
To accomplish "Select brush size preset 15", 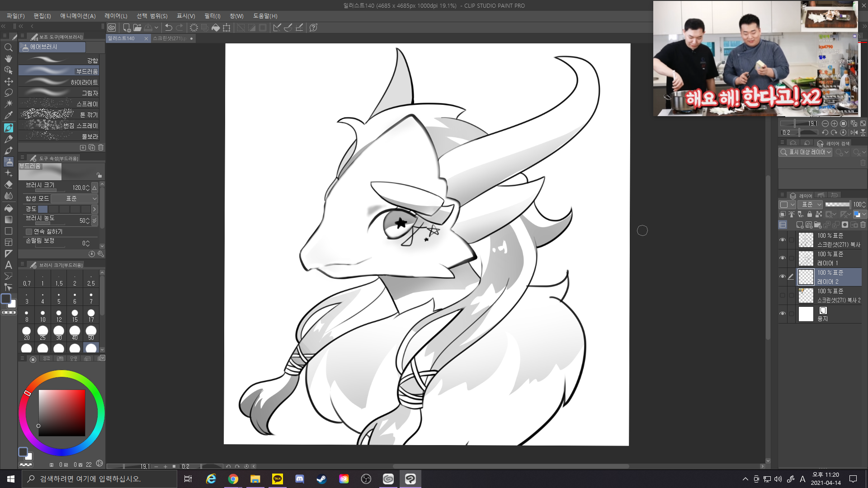I will [75, 315].
